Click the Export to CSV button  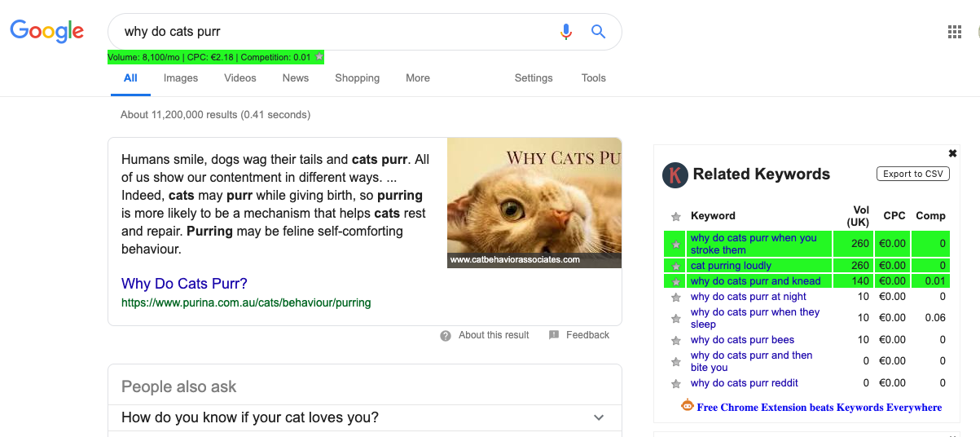click(912, 174)
